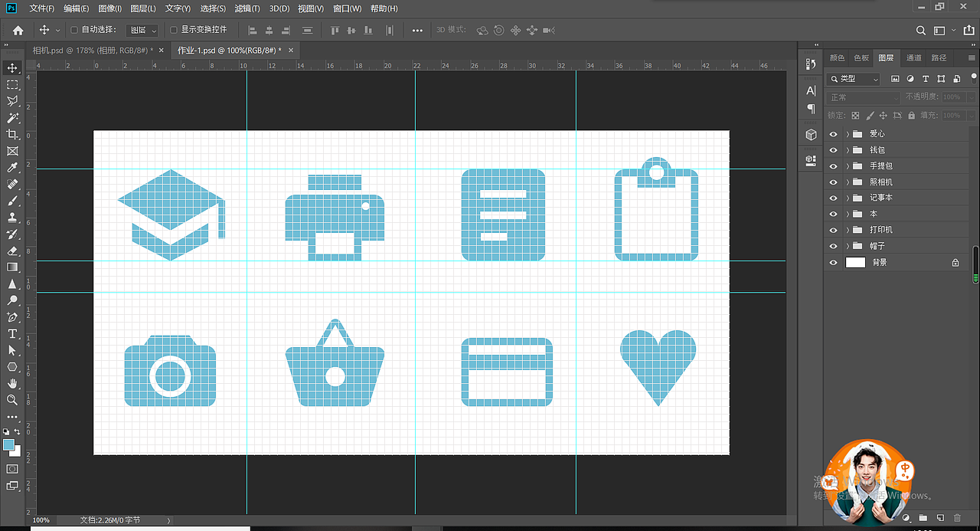Select the Polygon shape tool

(x=12, y=367)
